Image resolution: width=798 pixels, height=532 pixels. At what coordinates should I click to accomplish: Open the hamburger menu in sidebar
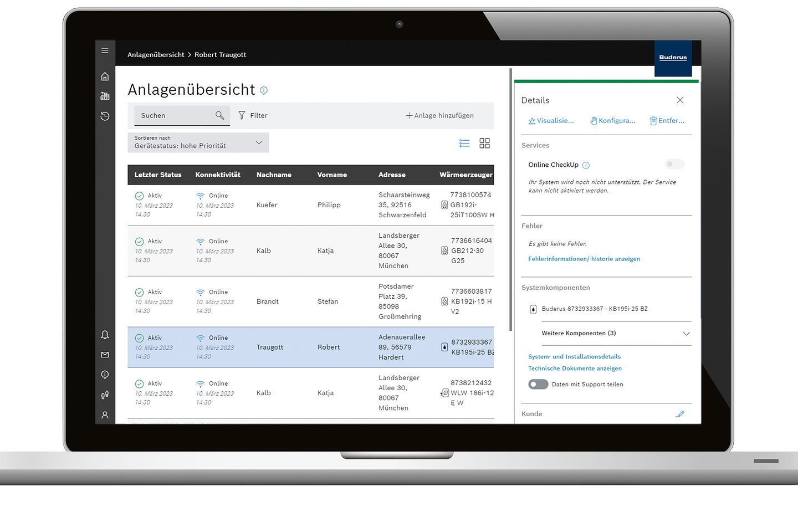(x=105, y=50)
